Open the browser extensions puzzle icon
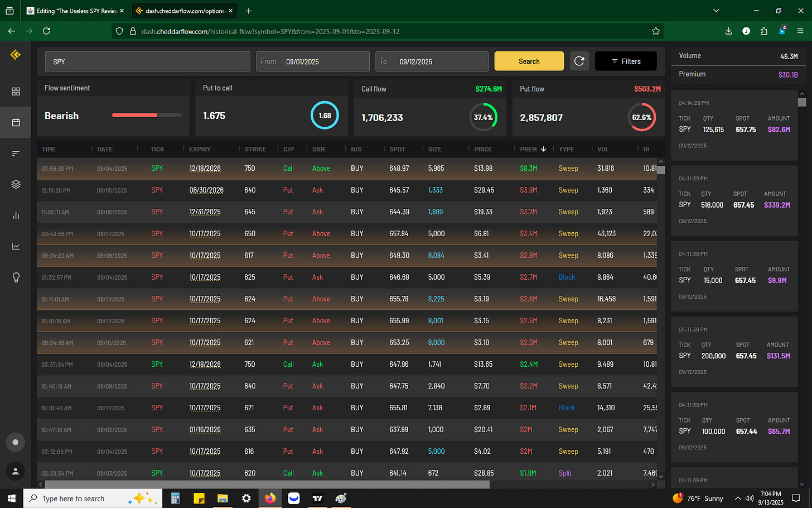The width and height of the screenshot is (812, 508). (x=764, y=31)
